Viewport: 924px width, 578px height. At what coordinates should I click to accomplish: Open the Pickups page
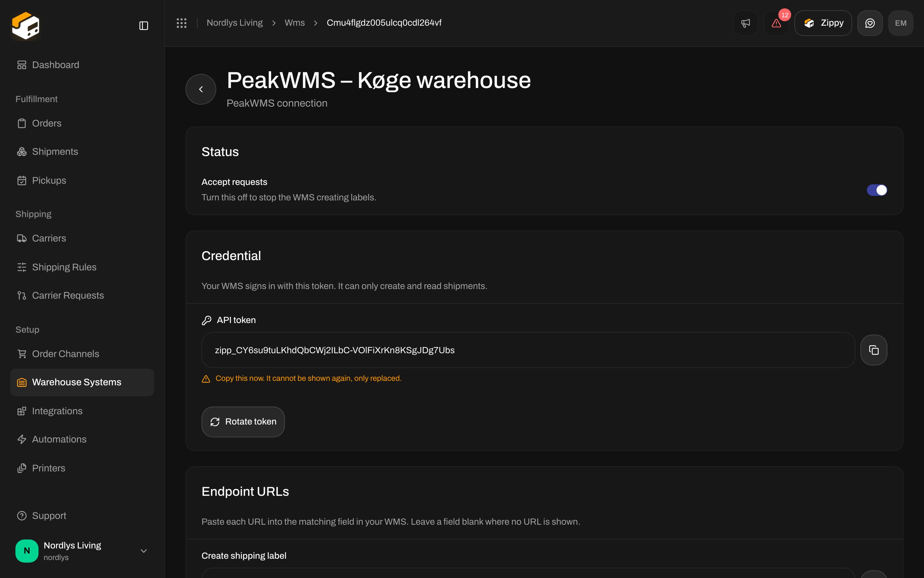click(x=82, y=180)
